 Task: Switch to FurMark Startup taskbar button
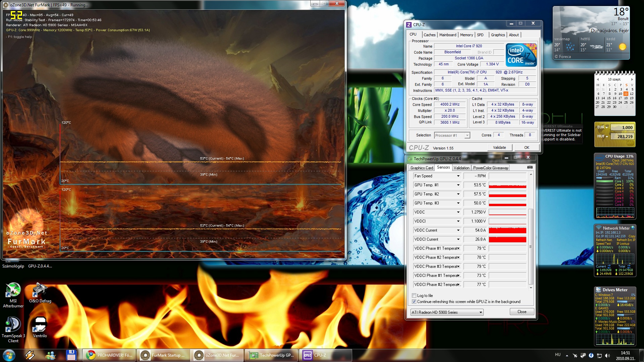164,355
